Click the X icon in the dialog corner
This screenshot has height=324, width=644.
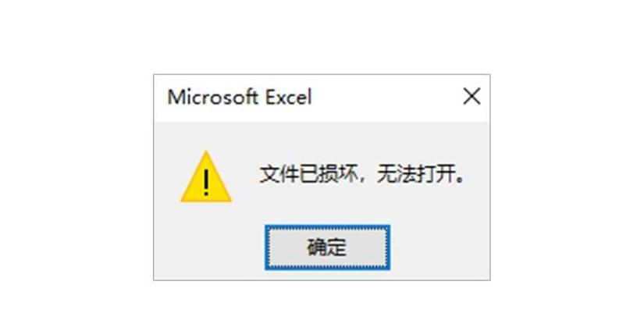(471, 97)
